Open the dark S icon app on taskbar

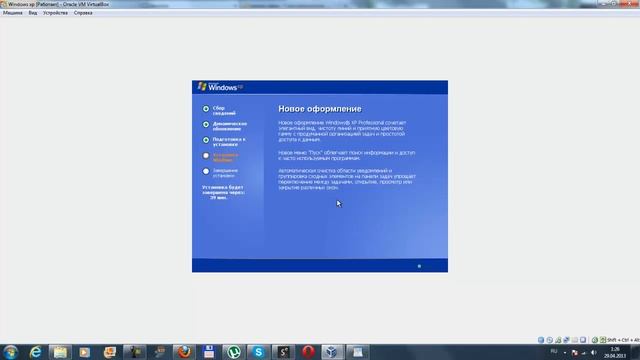click(283, 352)
